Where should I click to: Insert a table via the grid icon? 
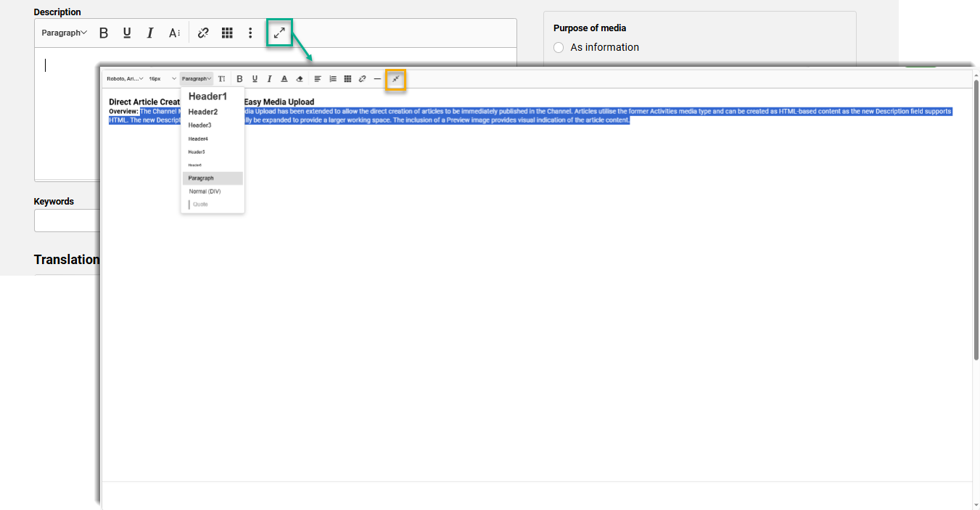[347, 78]
